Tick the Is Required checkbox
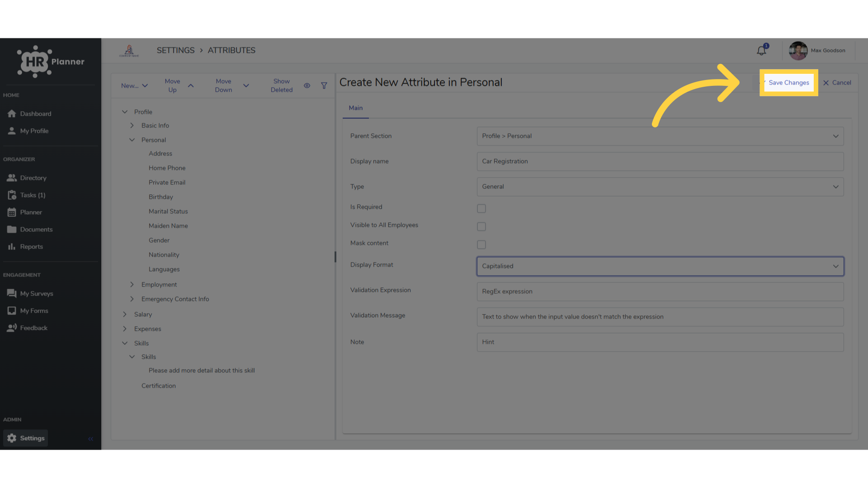The width and height of the screenshot is (868, 488). [x=481, y=208]
